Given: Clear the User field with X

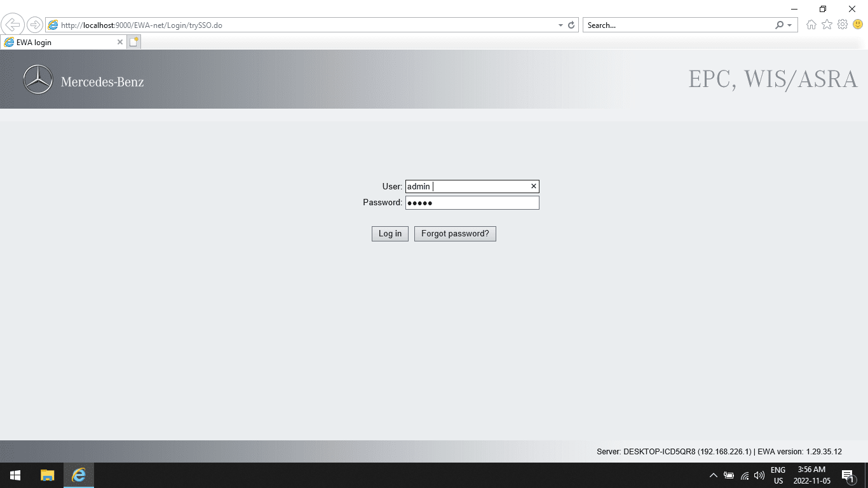Looking at the screenshot, I should (534, 186).
